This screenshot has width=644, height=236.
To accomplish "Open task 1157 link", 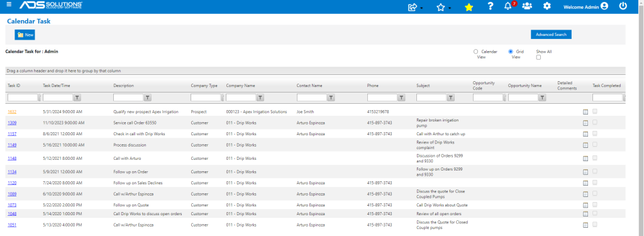I will [12, 133].
